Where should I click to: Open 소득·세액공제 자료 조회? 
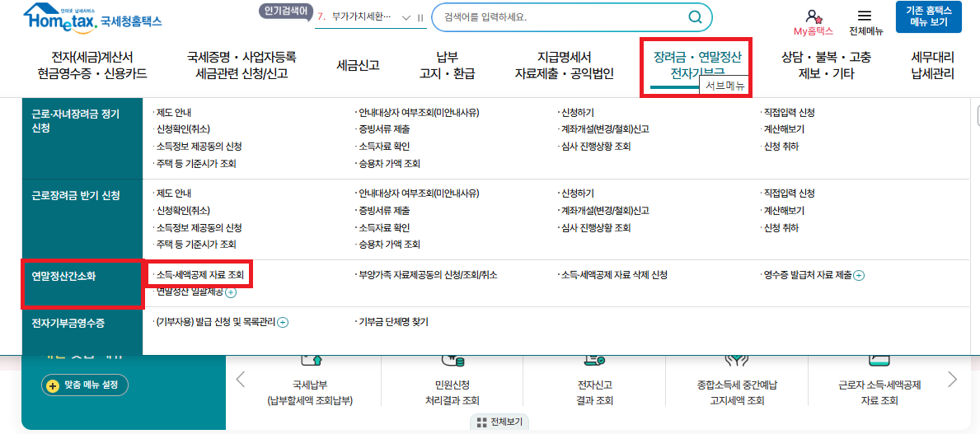[202, 274]
